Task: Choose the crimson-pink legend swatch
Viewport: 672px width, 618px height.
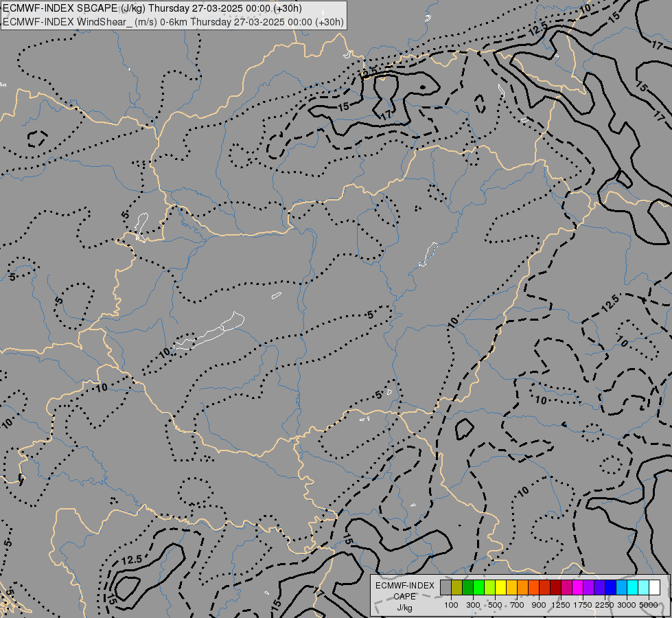Action: coord(566,588)
